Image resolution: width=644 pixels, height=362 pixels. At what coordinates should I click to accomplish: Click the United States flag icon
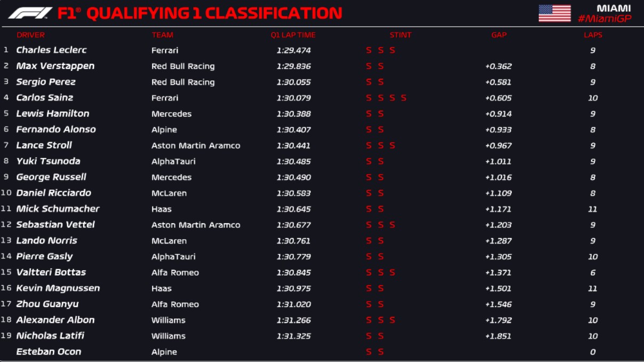(554, 13)
